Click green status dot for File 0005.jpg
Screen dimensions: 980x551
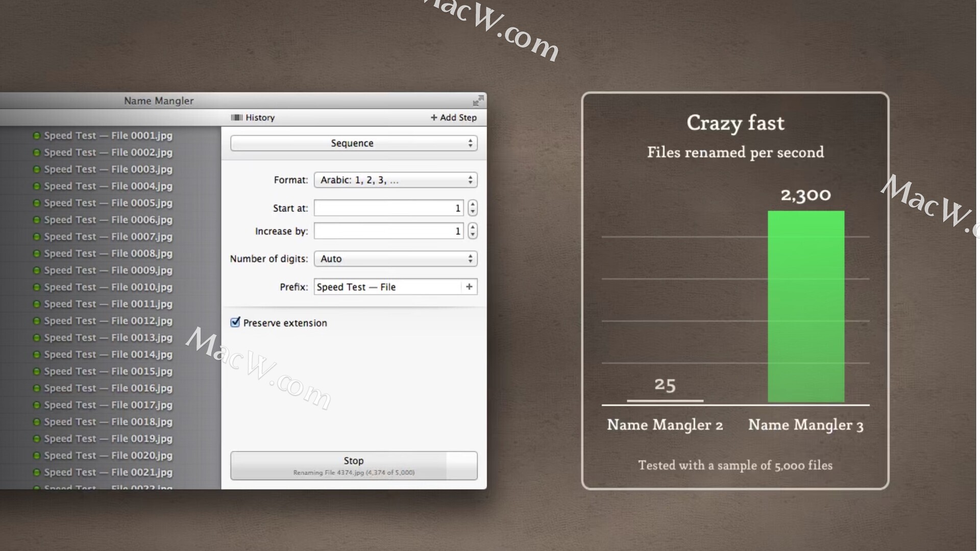(37, 203)
